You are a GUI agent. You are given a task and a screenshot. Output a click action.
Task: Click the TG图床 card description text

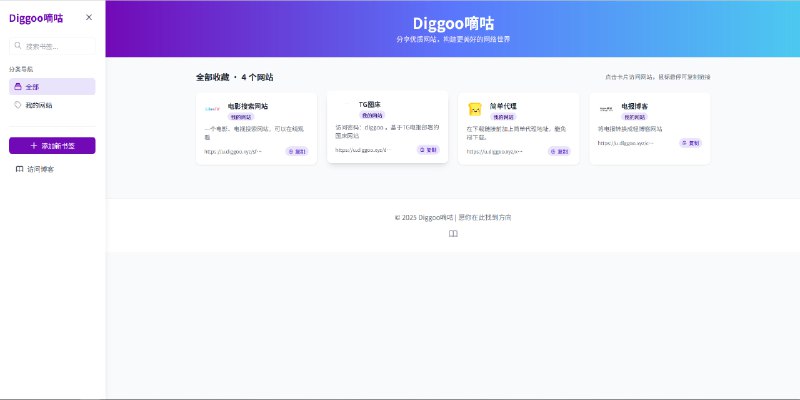[x=387, y=132]
